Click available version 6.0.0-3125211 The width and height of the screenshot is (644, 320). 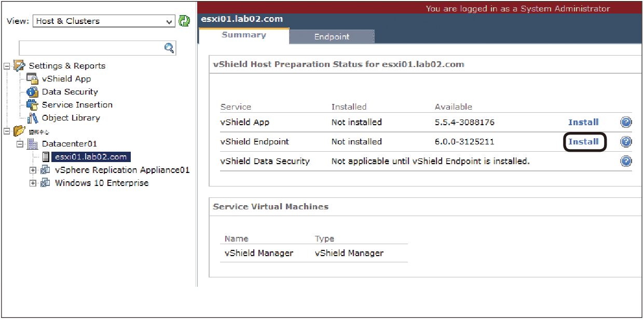pos(464,142)
